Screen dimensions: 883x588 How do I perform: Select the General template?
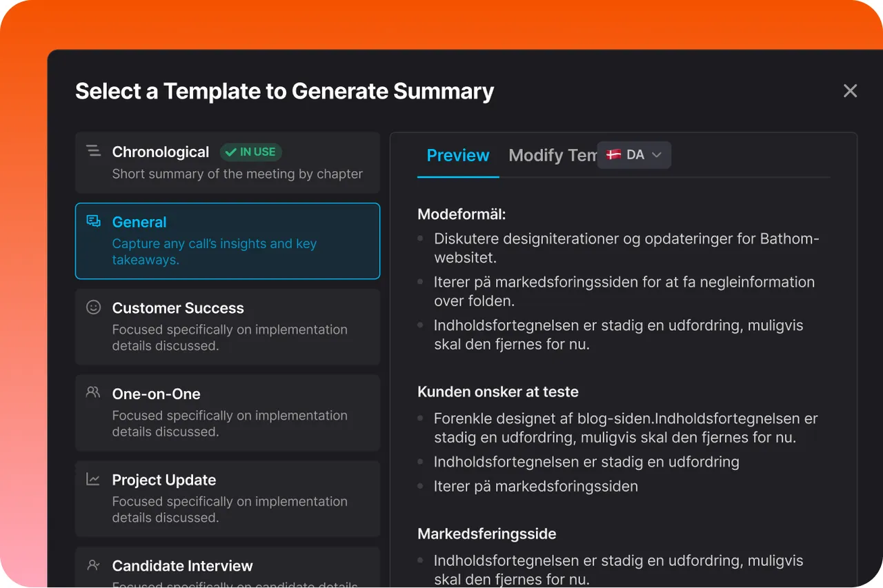point(228,241)
